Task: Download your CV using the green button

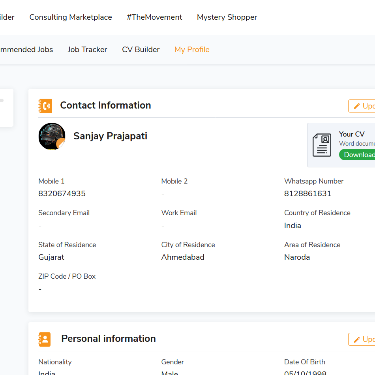Action: click(357, 155)
